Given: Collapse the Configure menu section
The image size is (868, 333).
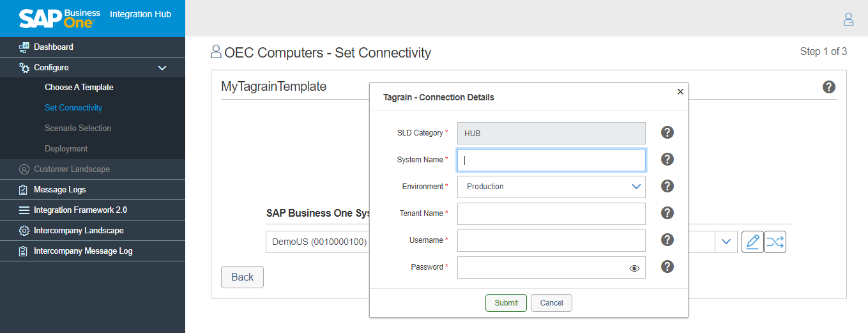Looking at the screenshot, I should [162, 68].
